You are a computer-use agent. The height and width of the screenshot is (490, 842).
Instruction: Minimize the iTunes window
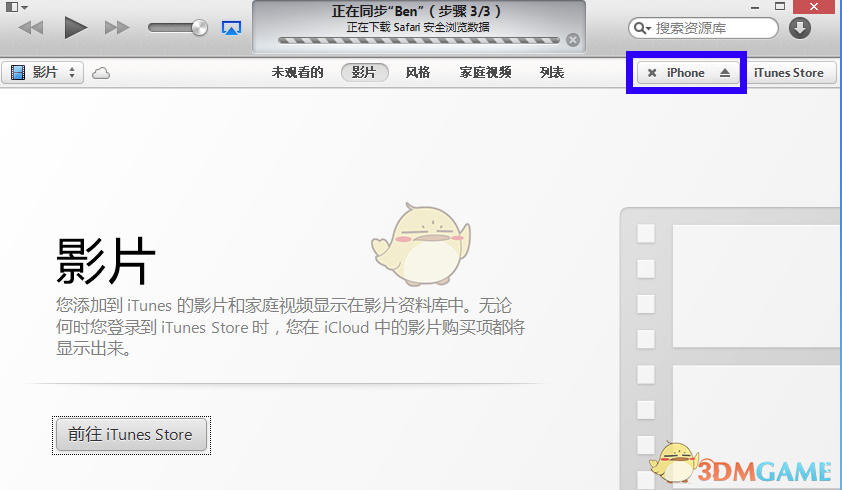click(x=755, y=7)
